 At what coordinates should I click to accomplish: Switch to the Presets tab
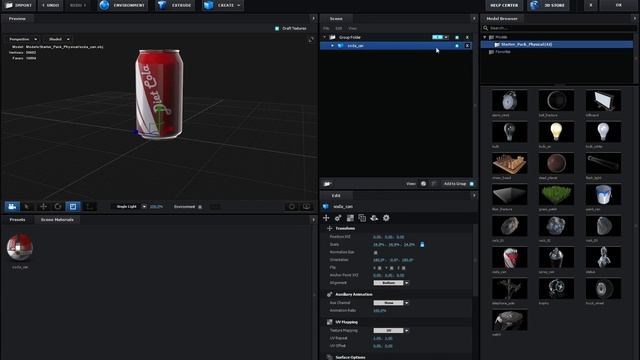click(18, 220)
